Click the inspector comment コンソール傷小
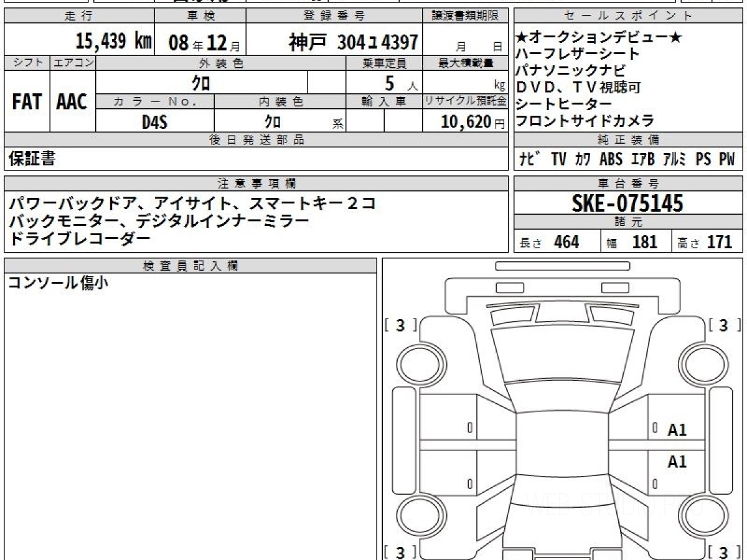 [x=58, y=283]
